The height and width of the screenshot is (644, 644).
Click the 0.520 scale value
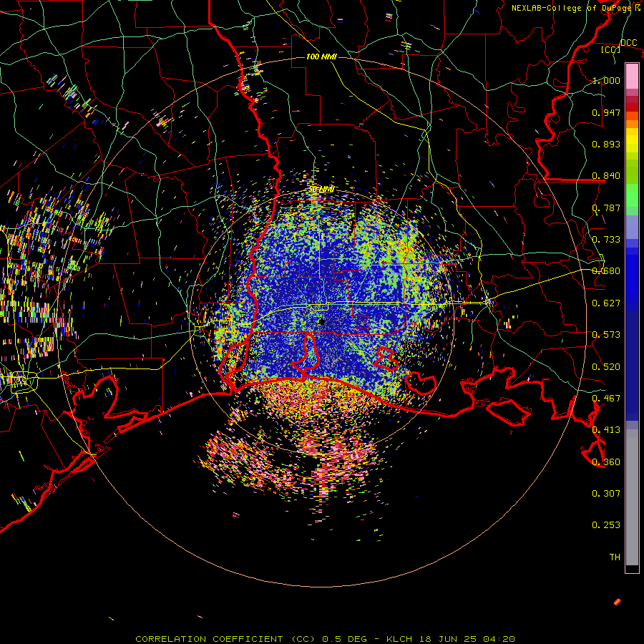(x=606, y=367)
